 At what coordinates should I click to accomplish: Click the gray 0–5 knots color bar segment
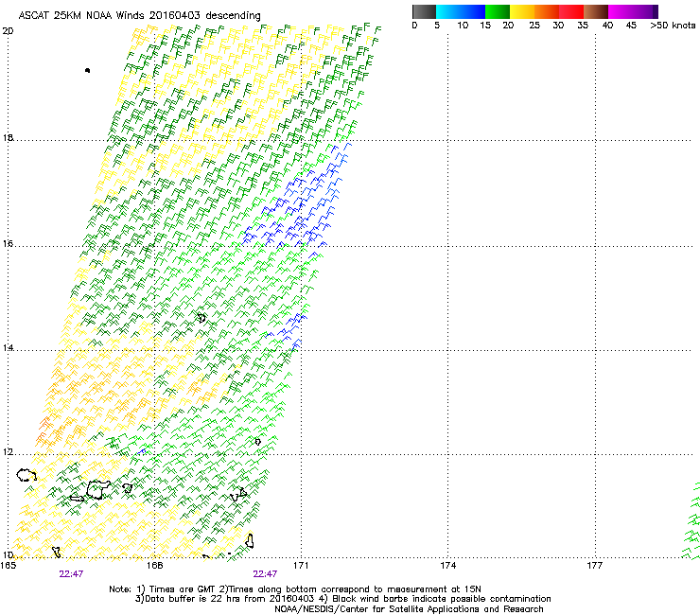click(424, 11)
